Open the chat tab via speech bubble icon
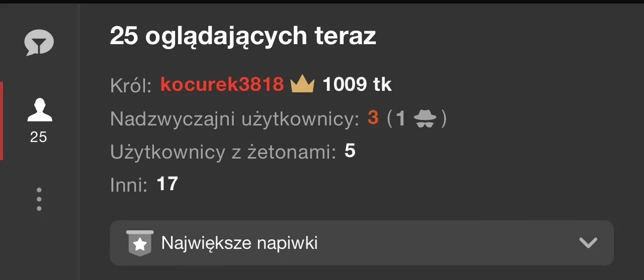The image size is (644, 280). click(x=39, y=43)
